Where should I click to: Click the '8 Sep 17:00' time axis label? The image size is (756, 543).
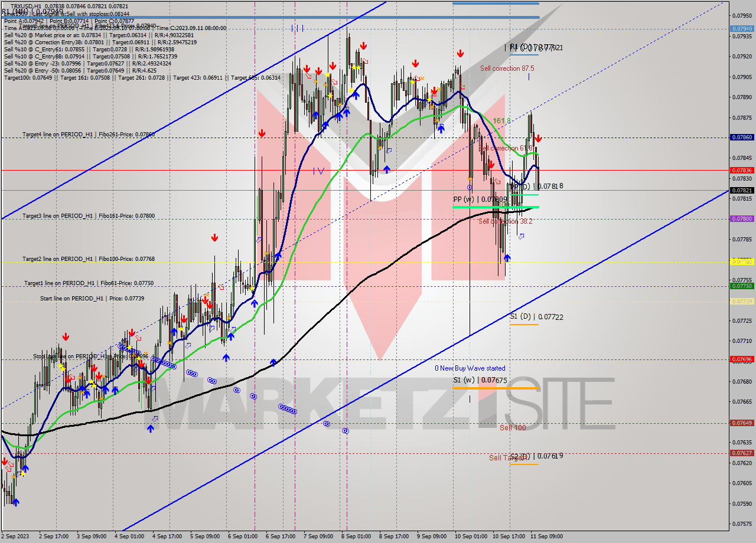pyautogui.click(x=394, y=537)
